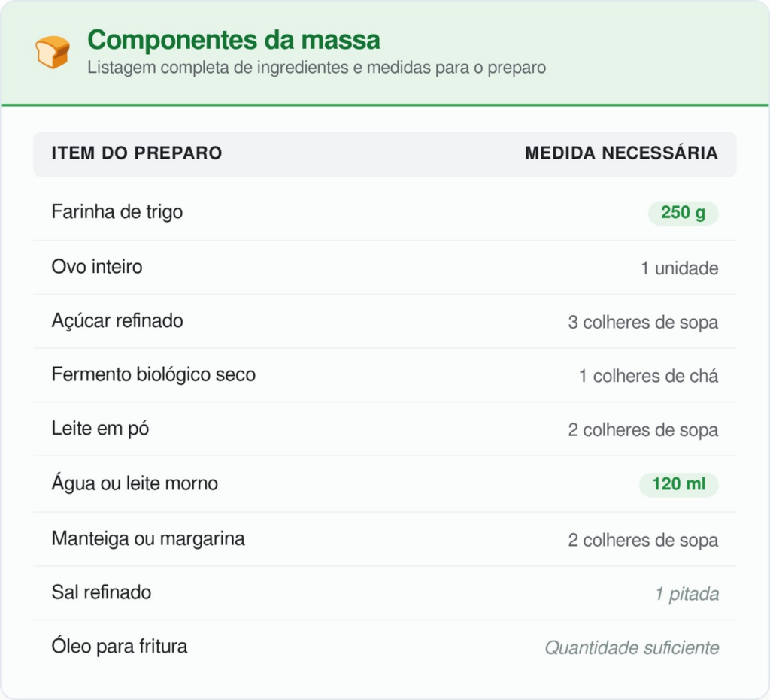Click the 250 g green badge
The image size is (770, 700).
point(683,213)
